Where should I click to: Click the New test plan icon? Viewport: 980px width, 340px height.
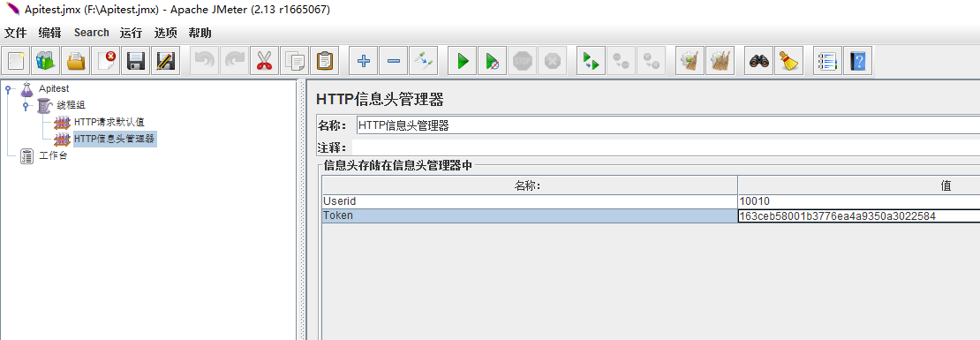16,61
